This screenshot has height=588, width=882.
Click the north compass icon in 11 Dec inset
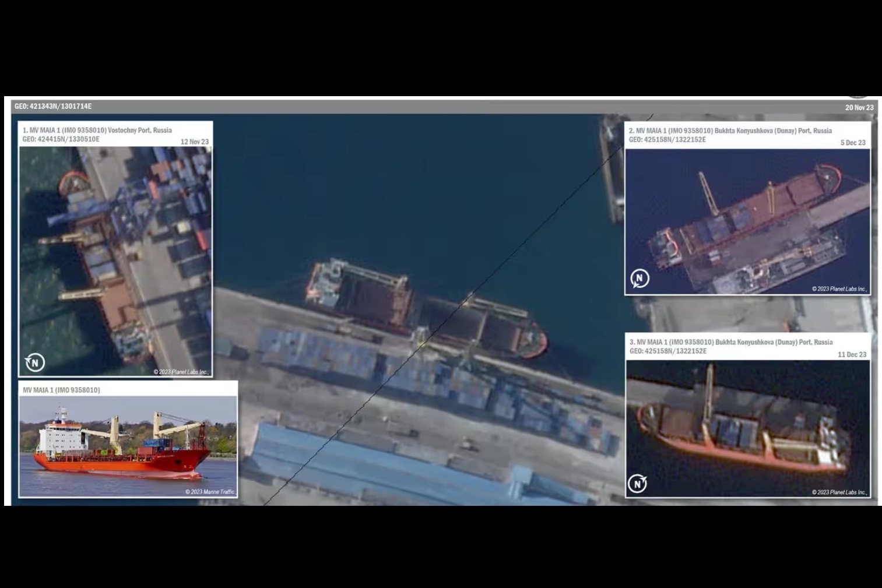coord(637,484)
